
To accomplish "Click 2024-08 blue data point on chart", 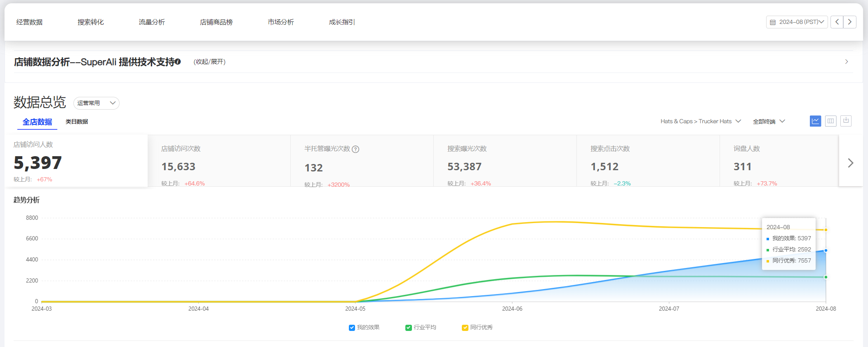I will pyautogui.click(x=826, y=251).
